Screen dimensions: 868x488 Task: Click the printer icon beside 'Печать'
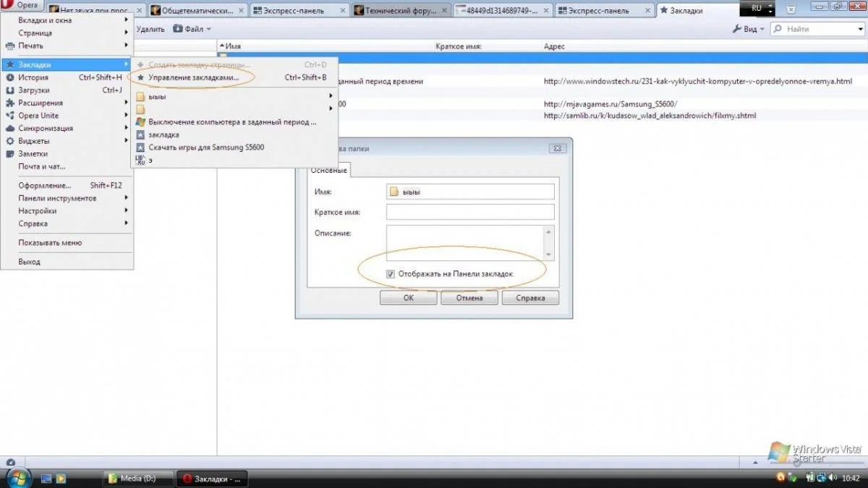point(10,46)
